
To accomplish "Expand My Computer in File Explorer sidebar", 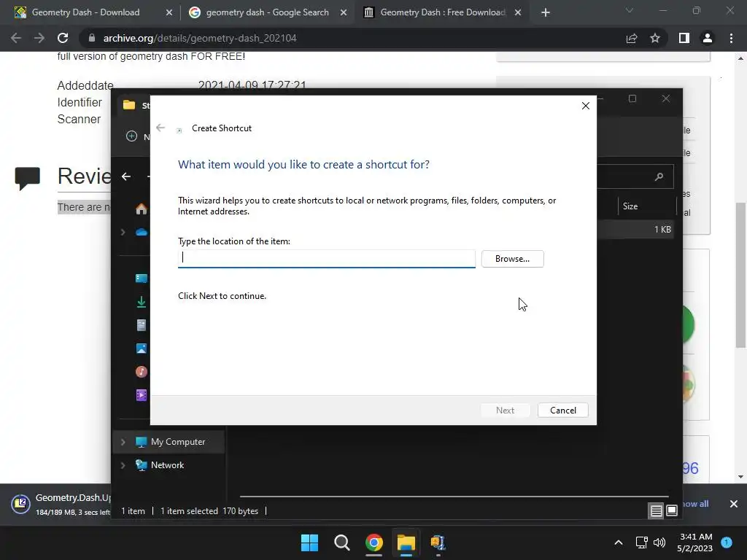I will pos(123,442).
